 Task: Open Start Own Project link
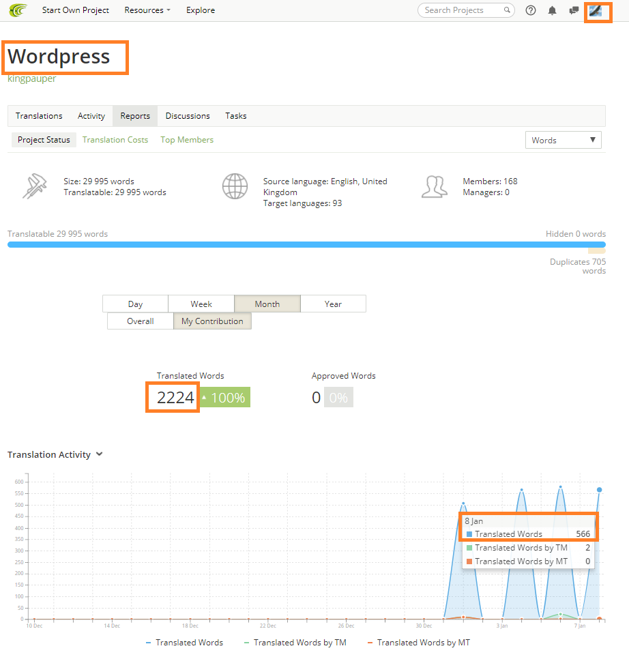pyautogui.click(x=76, y=10)
